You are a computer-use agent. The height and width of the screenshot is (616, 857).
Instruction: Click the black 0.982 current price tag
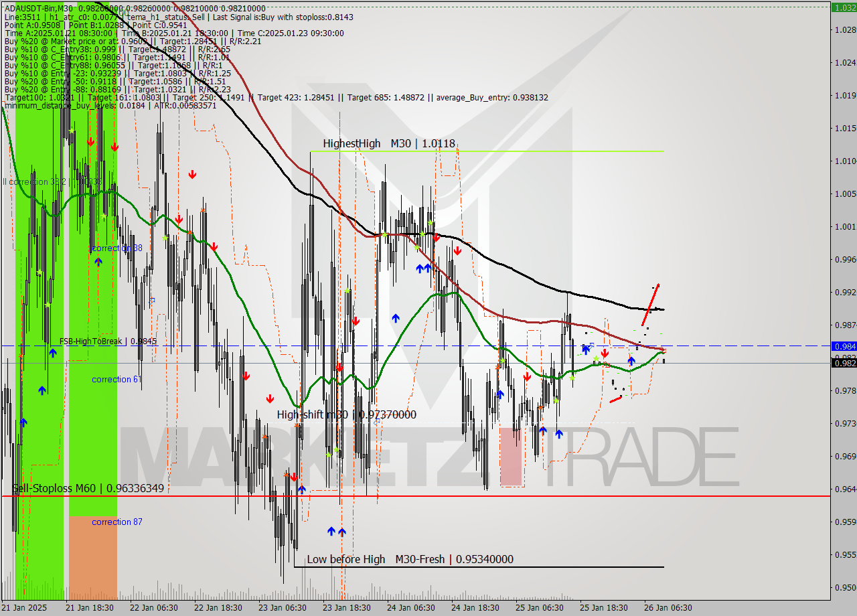(x=844, y=363)
